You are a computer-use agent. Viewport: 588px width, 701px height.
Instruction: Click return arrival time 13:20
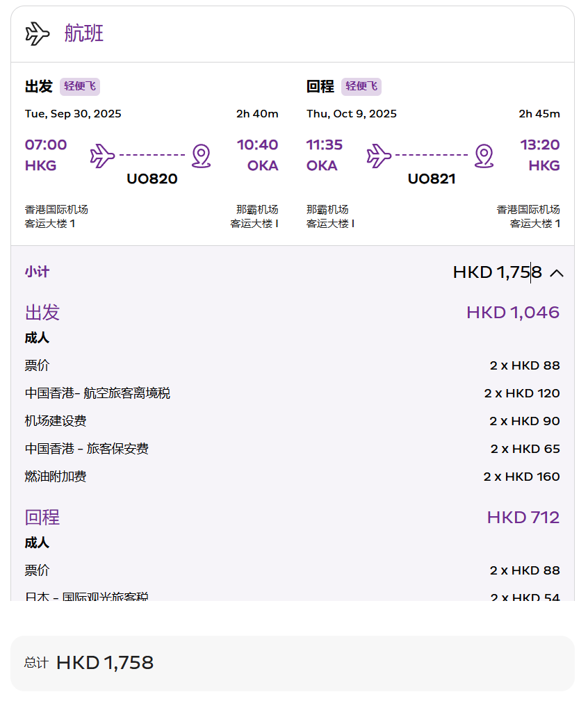(x=540, y=145)
